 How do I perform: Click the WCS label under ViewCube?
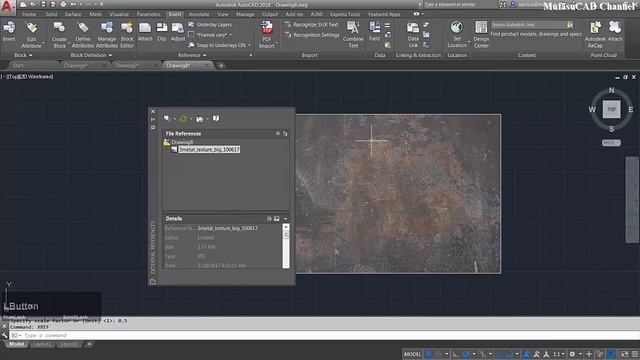click(611, 143)
